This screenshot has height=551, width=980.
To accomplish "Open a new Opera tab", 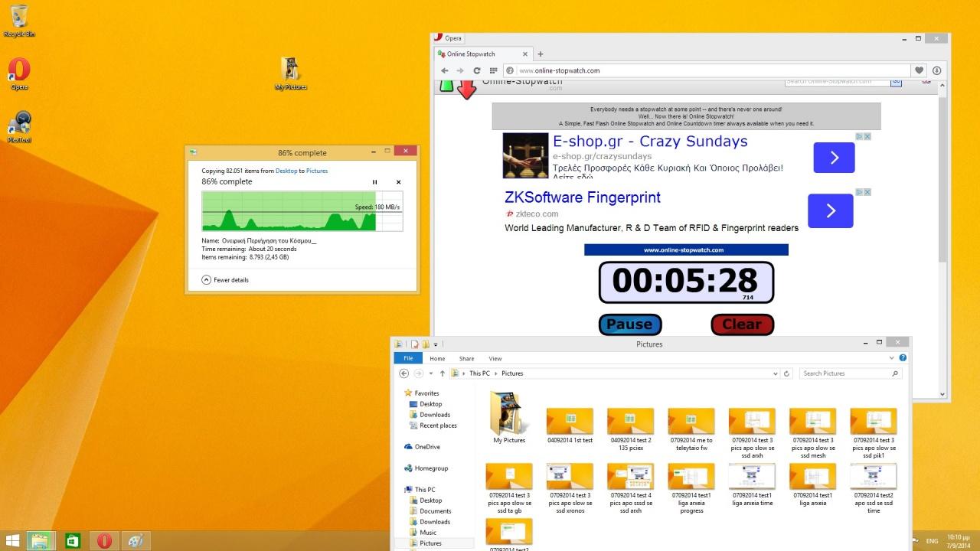I will click(541, 54).
